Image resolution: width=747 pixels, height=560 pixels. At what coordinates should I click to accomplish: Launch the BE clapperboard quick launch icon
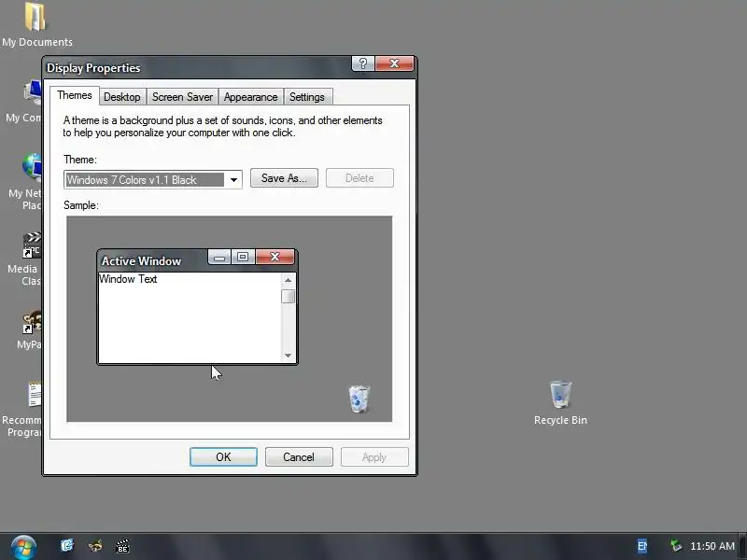click(x=122, y=546)
